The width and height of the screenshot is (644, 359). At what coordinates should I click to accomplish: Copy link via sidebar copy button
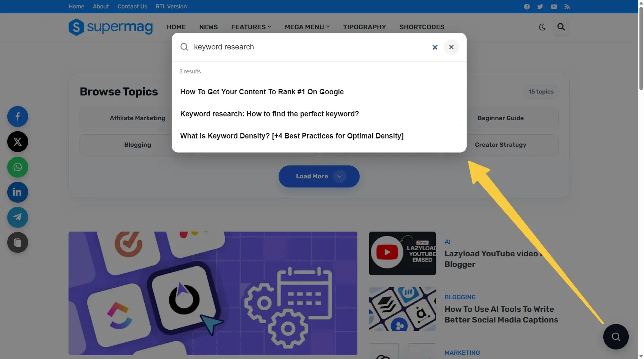point(18,243)
